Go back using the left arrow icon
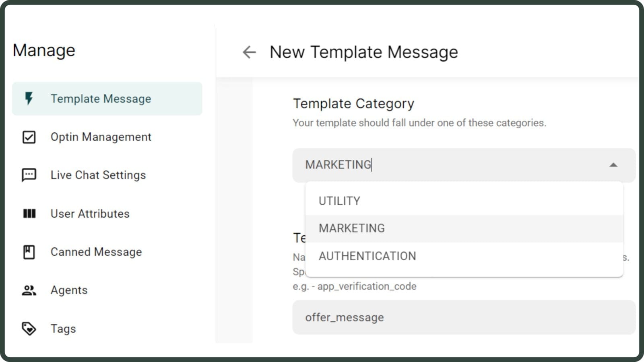The width and height of the screenshot is (644, 362). [249, 52]
